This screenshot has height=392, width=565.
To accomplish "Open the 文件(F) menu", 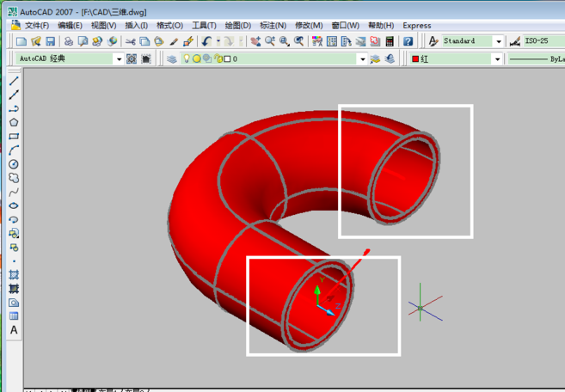I will (x=36, y=26).
